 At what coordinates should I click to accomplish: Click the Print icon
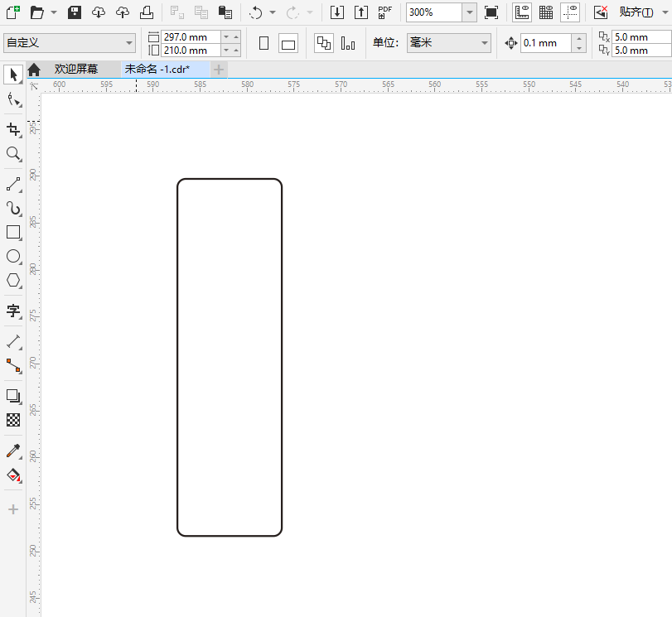click(x=147, y=12)
